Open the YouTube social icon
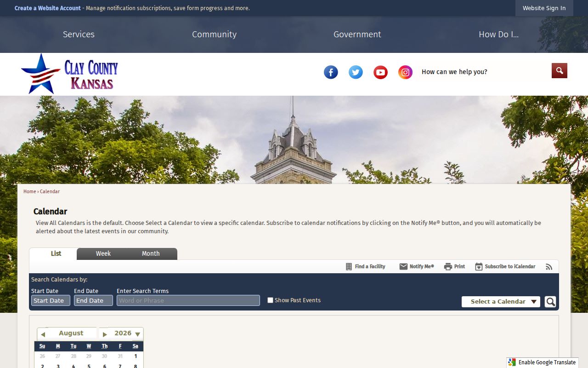This screenshot has height=368, width=588. [380, 72]
